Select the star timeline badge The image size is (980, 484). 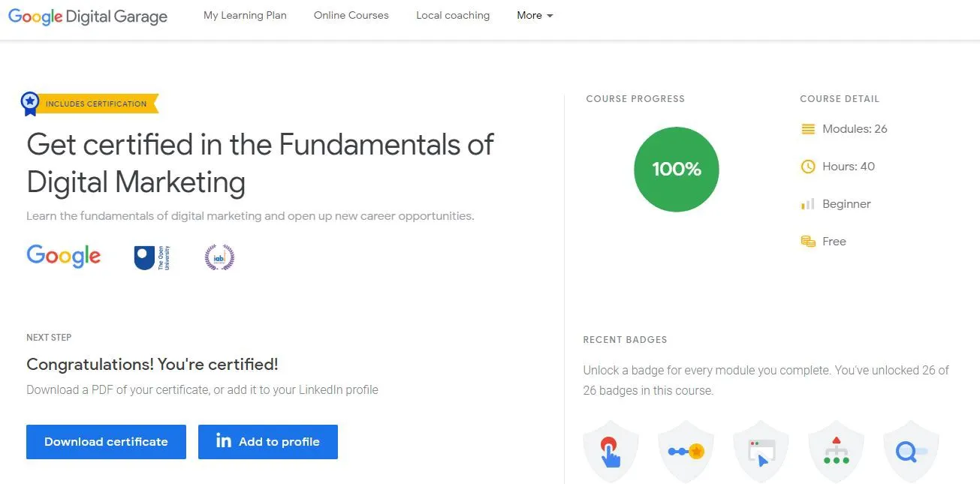[686, 452]
